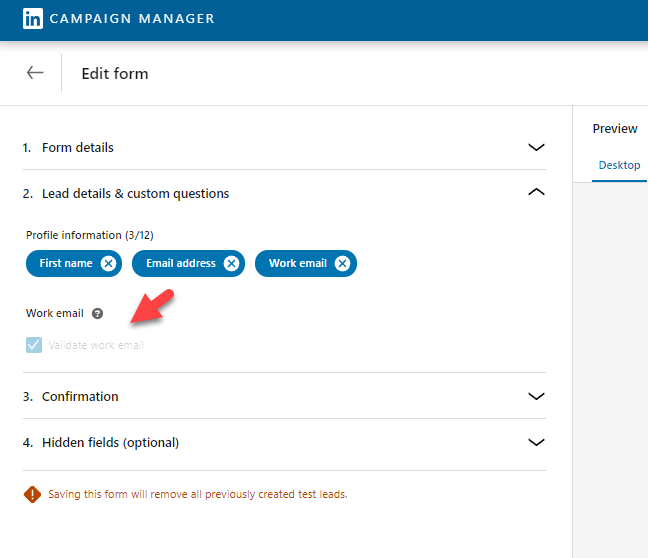This screenshot has height=558, width=648.
Task: Collapse the Lead details section chevron
Action: pos(536,193)
